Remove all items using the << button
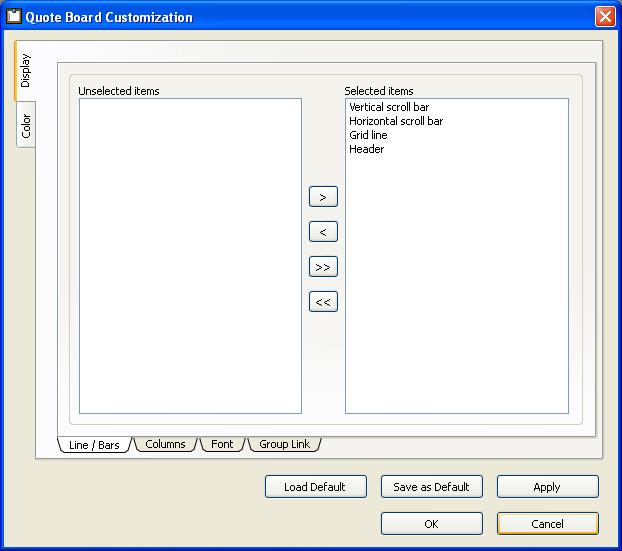 [323, 302]
